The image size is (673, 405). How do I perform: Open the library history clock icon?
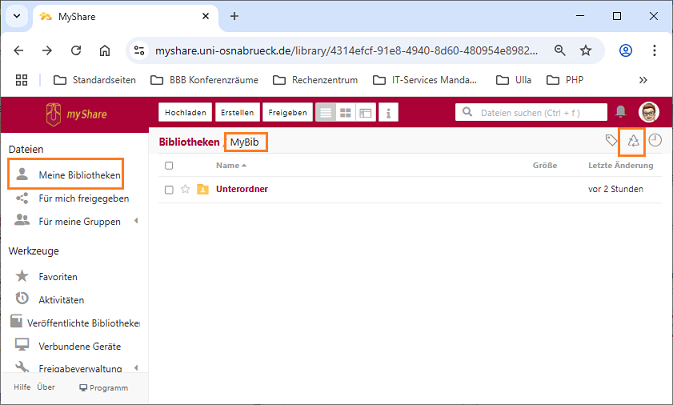(656, 141)
